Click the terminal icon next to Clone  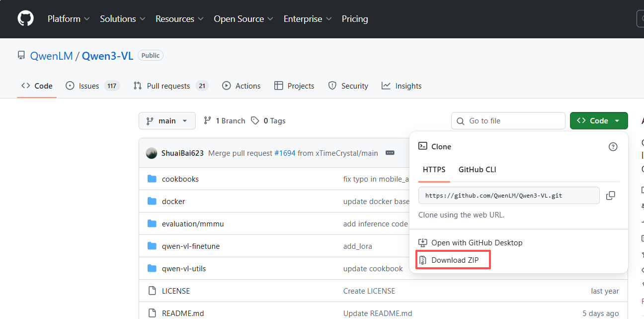[423, 146]
